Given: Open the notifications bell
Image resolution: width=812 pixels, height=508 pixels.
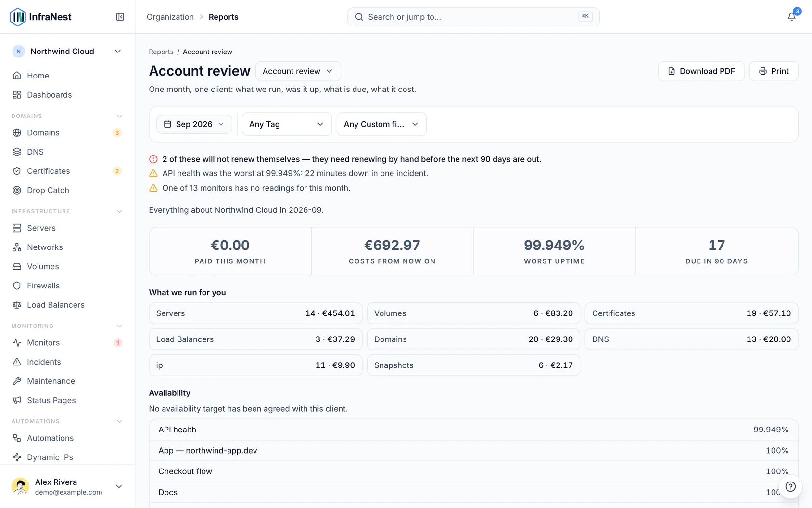Looking at the screenshot, I should pos(791,17).
